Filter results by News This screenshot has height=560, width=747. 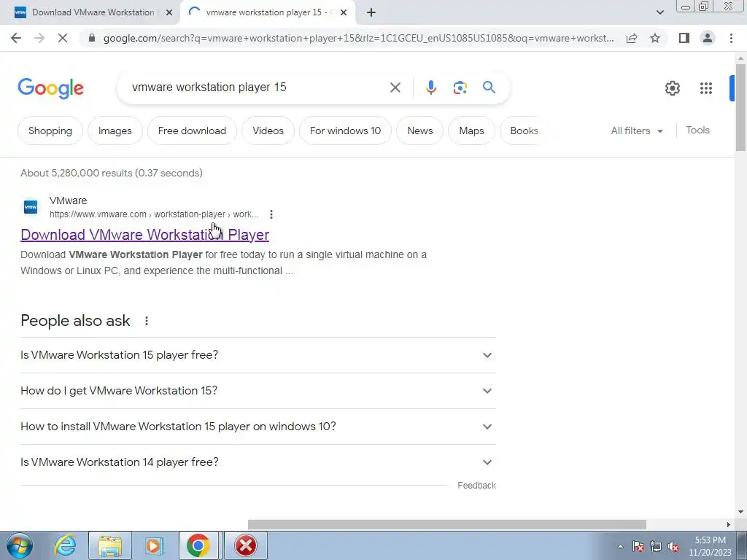(419, 131)
